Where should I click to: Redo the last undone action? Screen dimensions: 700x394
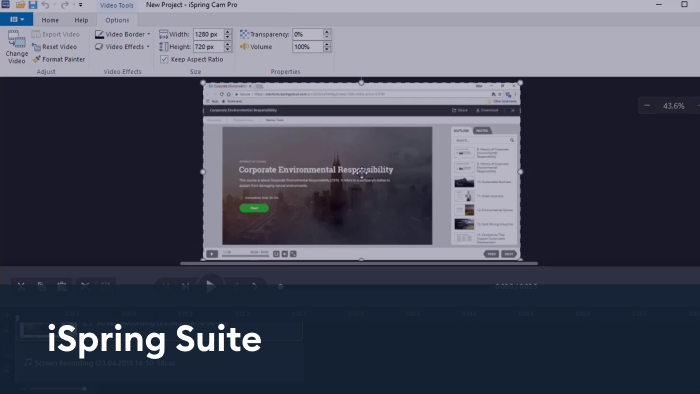65,5
